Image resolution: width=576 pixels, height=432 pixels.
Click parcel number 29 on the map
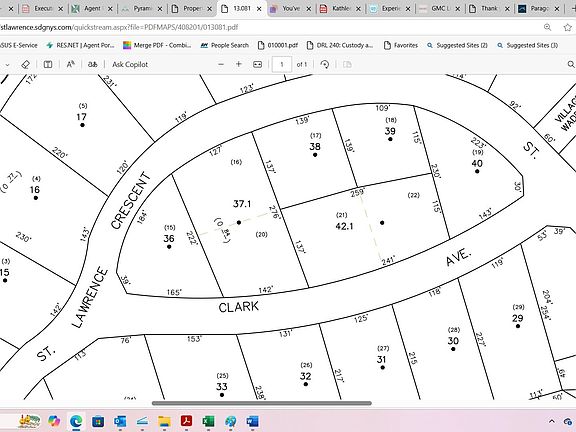point(518,318)
